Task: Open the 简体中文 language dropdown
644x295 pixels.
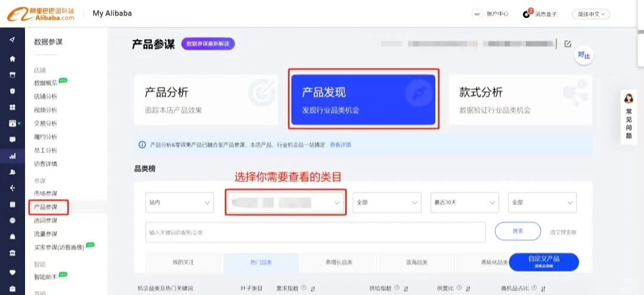Action: coord(590,14)
